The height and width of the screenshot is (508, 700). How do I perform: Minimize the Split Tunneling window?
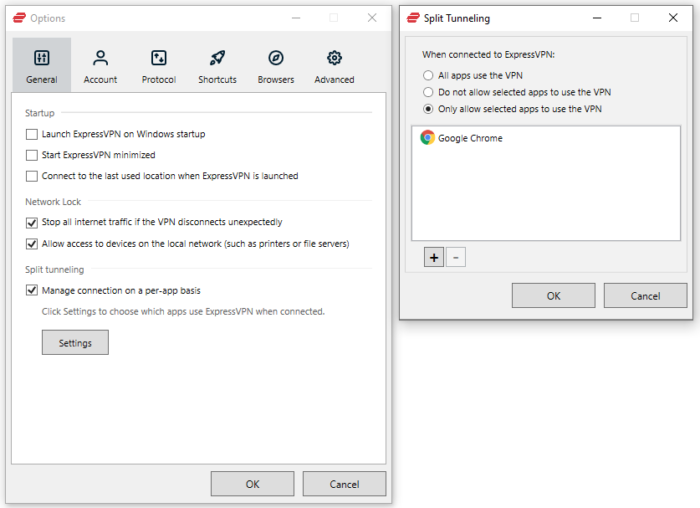(x=597, y=18)
